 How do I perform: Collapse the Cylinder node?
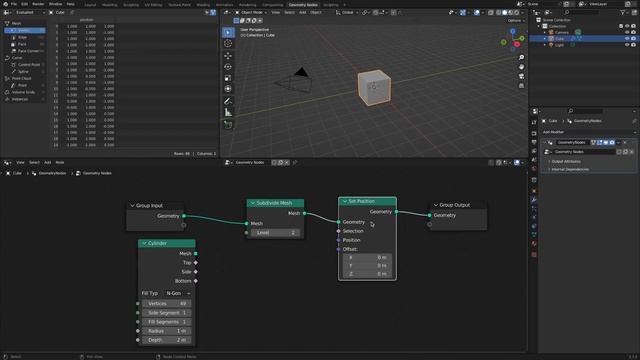tap(144, 243)
